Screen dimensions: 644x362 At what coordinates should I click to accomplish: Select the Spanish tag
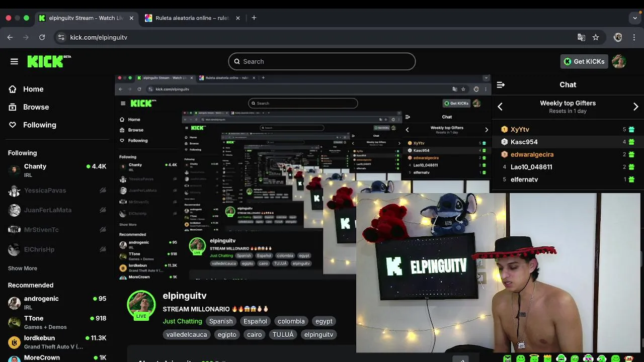coord(221,321)
